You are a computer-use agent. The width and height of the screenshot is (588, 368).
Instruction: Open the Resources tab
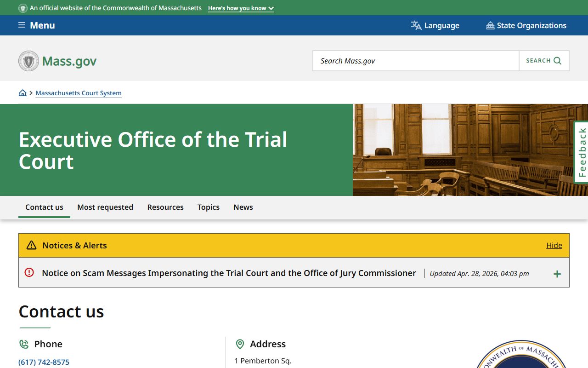pos(165,207)
